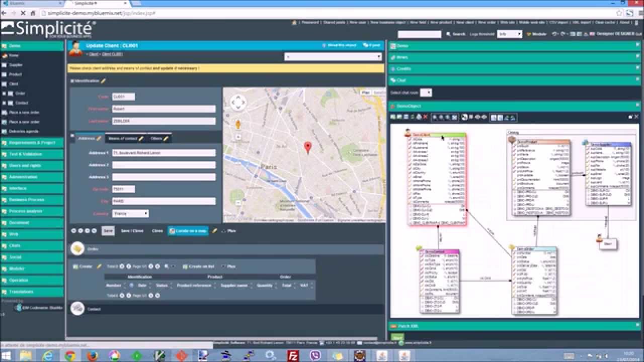Screen dimensions: 644x362
Task: Click the FileZilla icon in Windows taskbar
Action: point(293,355)
